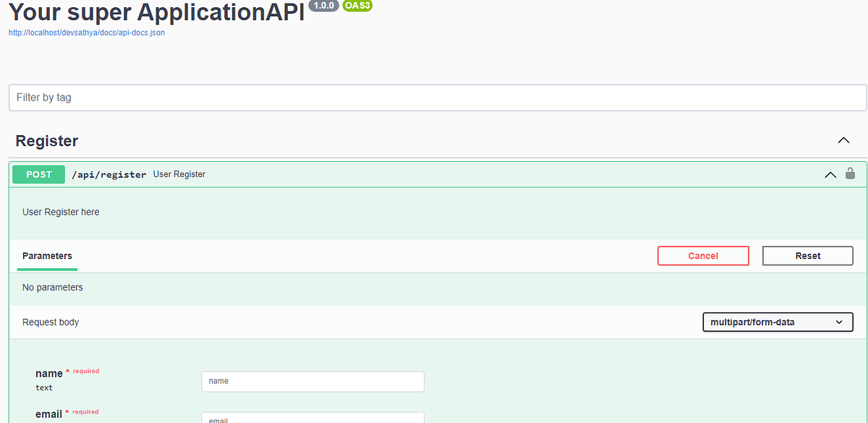Click the lock authorization icon on /api/register
The image size is (868, 423).
pos(850,174)
